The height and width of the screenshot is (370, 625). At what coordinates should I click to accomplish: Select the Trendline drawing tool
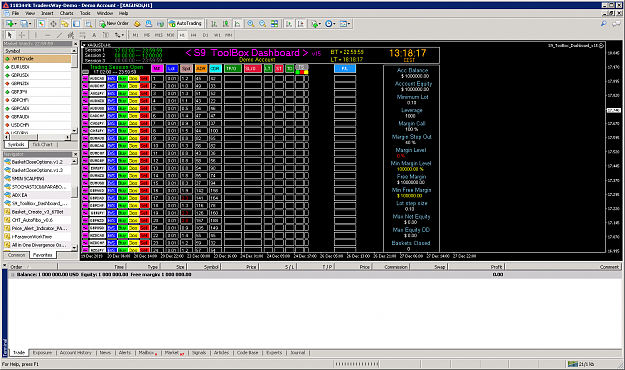click(x=59, y=35)
